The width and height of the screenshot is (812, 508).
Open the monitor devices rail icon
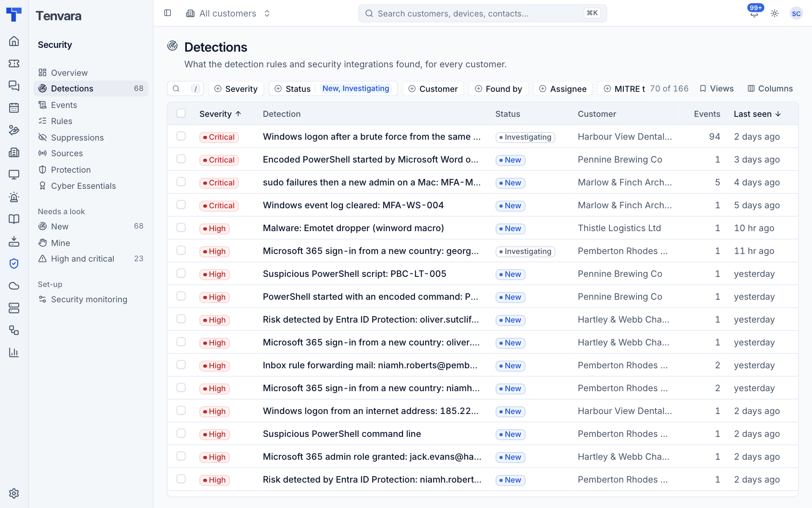(14, 174)
